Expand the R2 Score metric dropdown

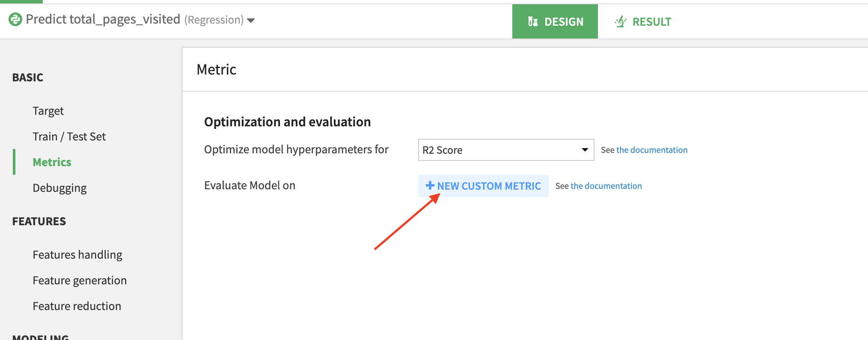click(506, 150)
